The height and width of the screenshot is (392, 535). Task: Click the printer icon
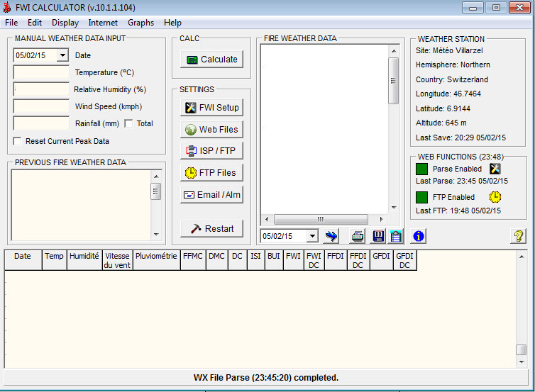(358, 236)
